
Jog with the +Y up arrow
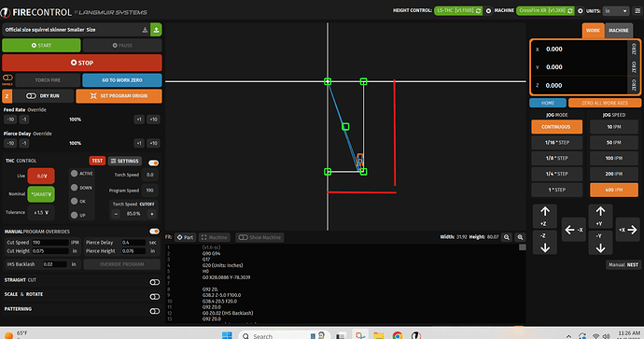600,216
